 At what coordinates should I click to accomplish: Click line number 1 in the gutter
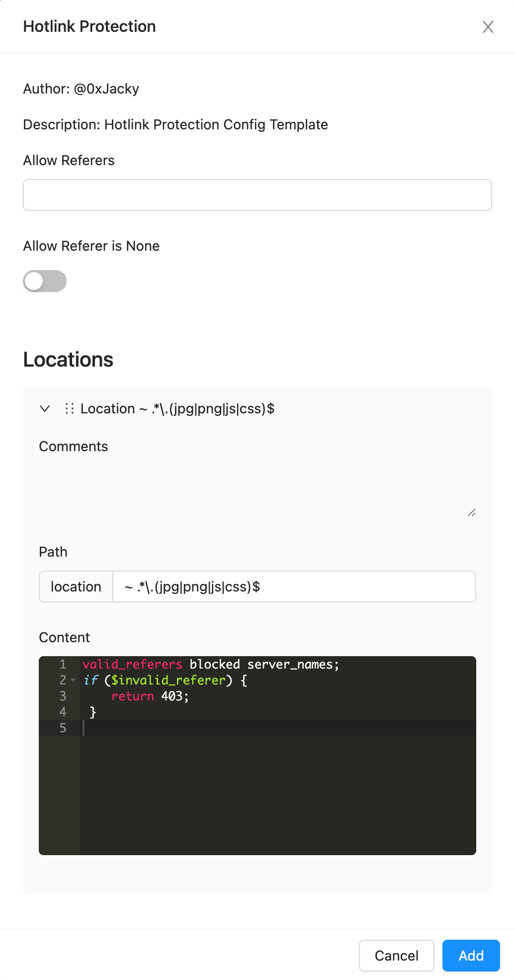click(x=63, y=665)
